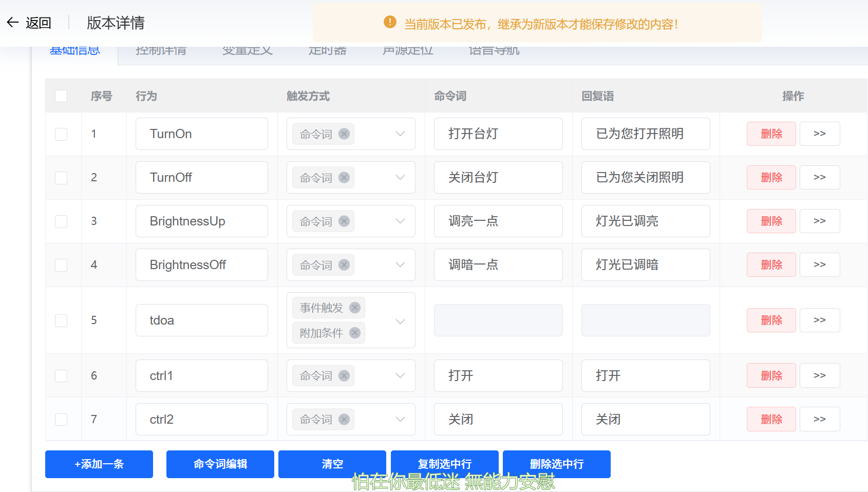868x492 pixels.
Task: Click the 命令词编辑 button
Action: (x=220, y=464)
